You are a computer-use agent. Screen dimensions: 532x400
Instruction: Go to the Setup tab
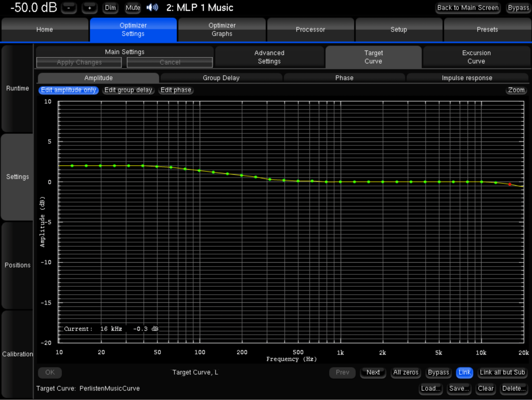[399, 30]
